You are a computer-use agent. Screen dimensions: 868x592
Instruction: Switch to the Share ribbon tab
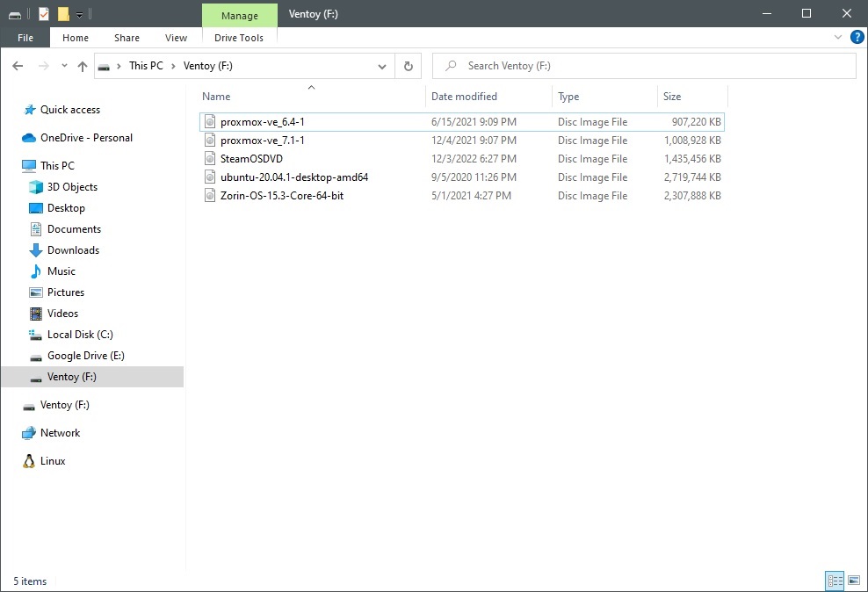(x=127, y=38)
